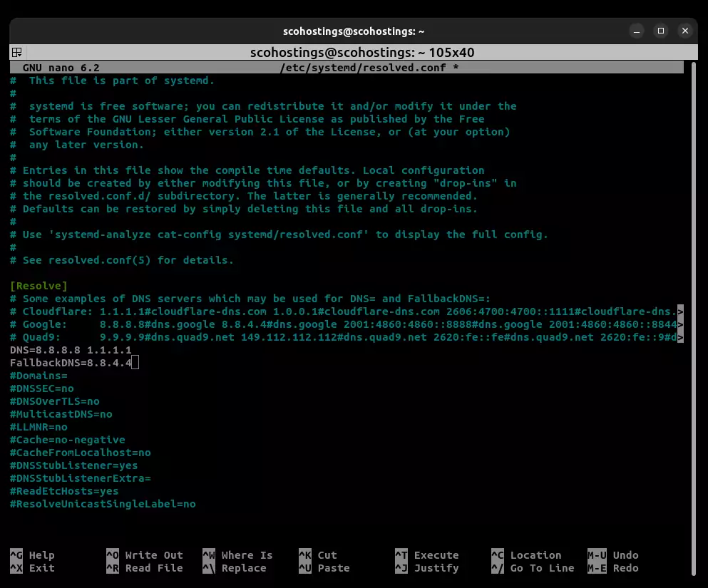Click the 'Defaults can be restored' comment line
This screenshot has width=708, height=588.
pos(244,209)
